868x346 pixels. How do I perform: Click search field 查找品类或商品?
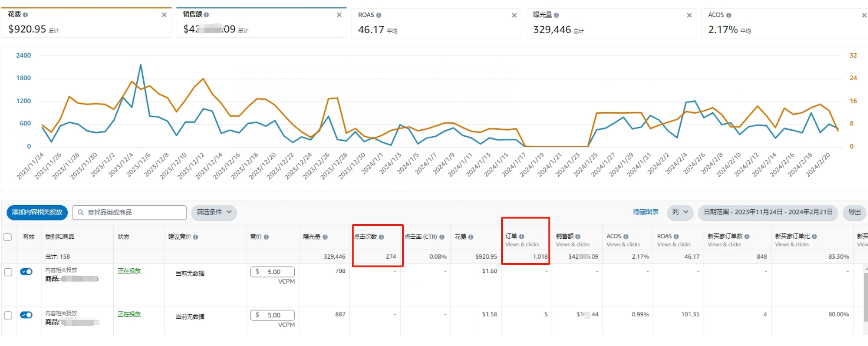click(129, 213)
